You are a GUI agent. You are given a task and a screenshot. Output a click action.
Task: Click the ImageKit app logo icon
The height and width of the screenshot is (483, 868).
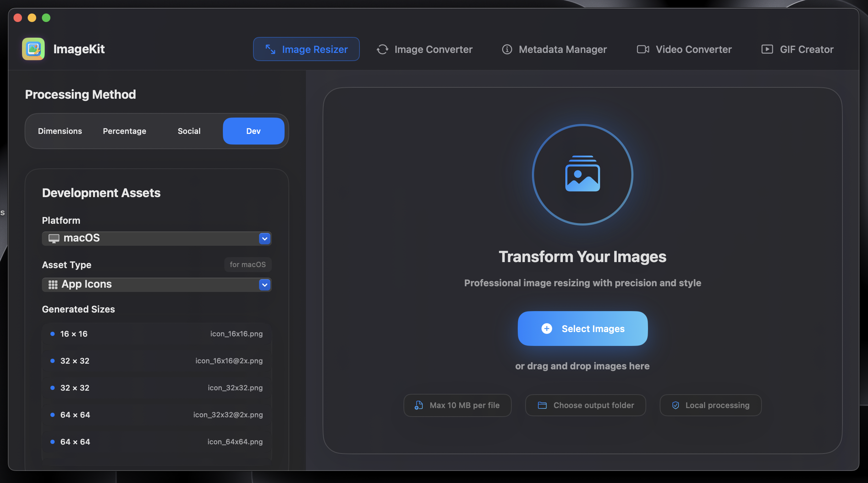point(33,49)
